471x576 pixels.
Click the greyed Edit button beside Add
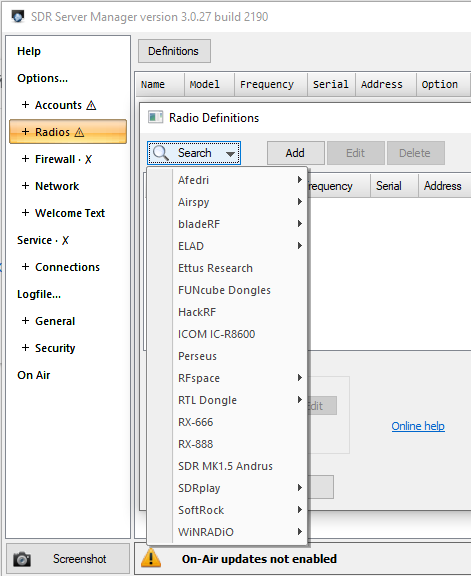[355, 153]
